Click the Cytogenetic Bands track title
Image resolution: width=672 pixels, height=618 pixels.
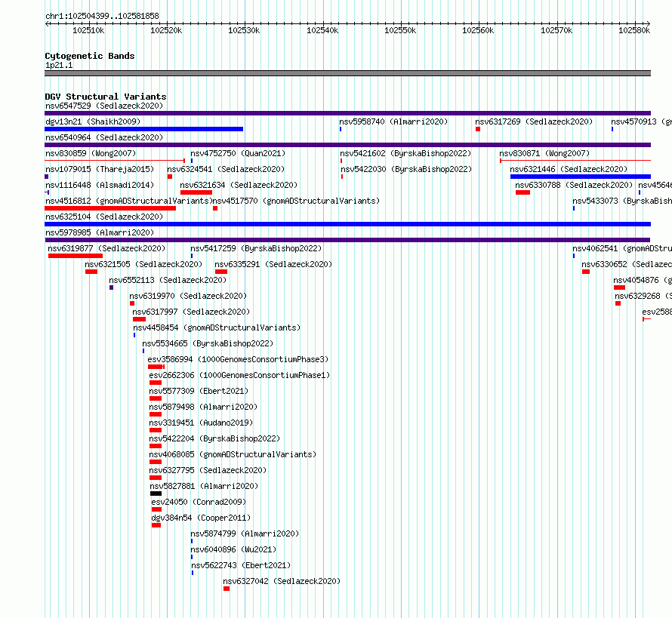pyautogui.click(x=90, y=56)
